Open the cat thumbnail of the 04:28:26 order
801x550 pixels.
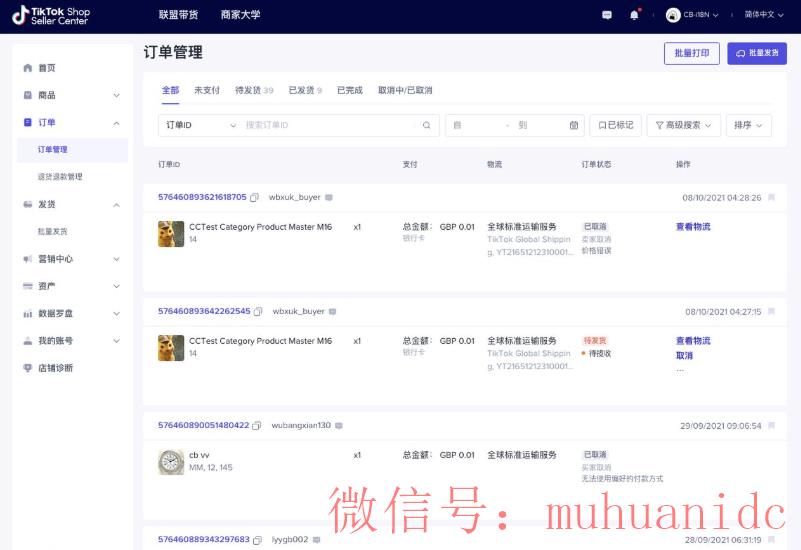[171, 234]
